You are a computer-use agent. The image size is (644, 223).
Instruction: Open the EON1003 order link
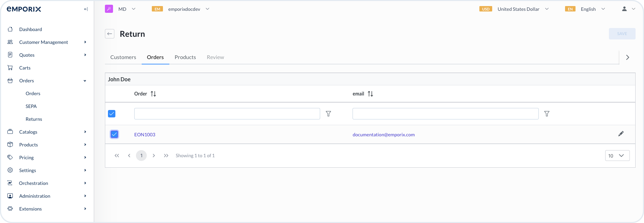(x=145, y=135)
